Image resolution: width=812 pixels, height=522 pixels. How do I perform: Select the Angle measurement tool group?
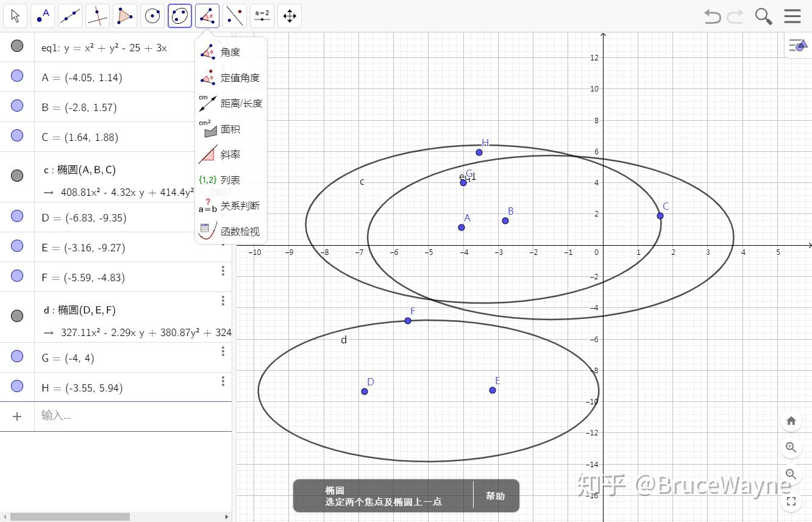click(207, 16)
